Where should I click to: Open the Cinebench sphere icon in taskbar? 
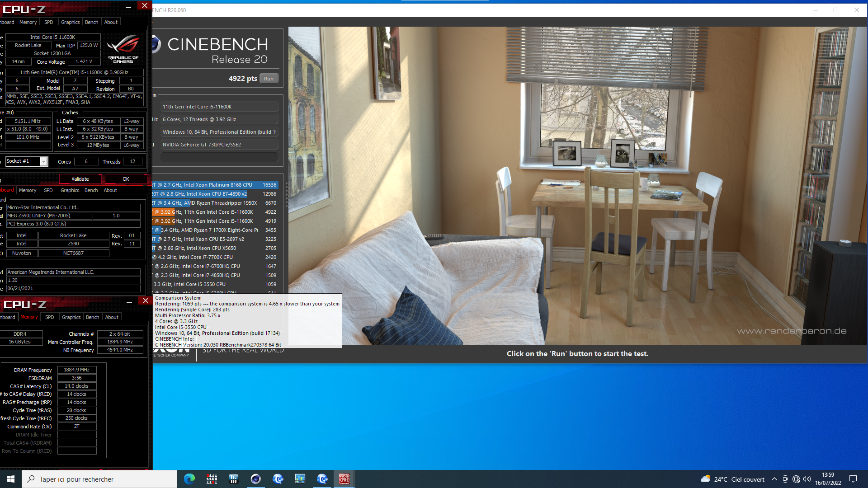tap(256, 479)
